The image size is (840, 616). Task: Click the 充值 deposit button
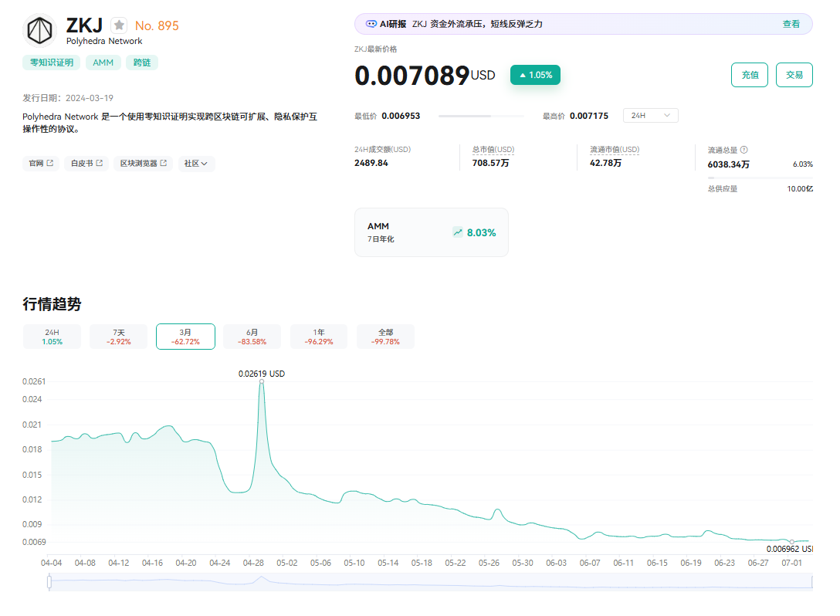pos(750,75)
